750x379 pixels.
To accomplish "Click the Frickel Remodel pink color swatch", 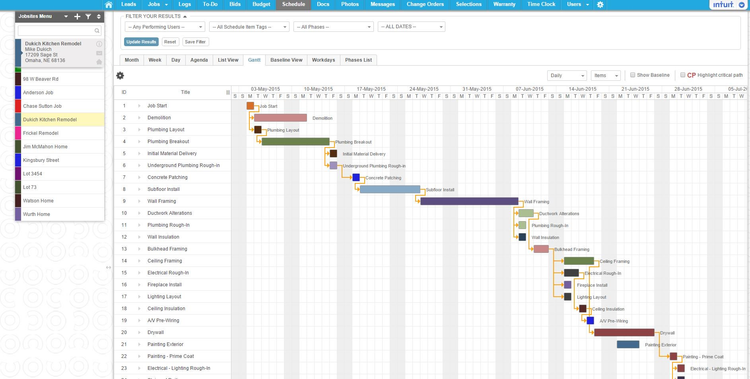I will pyautogui.click(x=18, y=133).
